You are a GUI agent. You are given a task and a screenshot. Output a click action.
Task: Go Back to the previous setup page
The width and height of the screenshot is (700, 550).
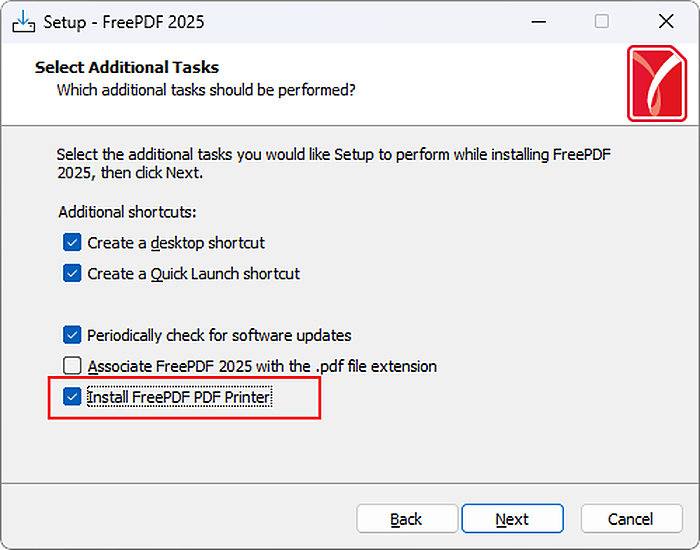tap(407, 519)
